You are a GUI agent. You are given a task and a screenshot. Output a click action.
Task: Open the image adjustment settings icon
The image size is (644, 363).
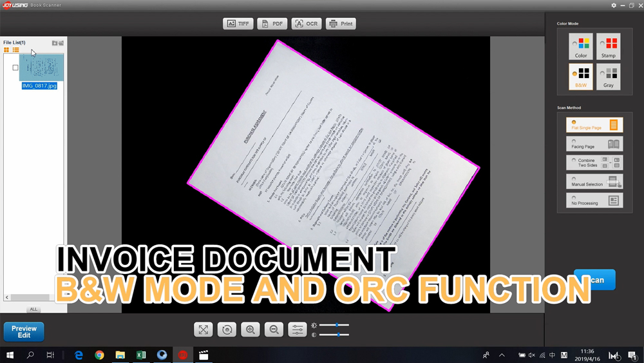(x=298, y=329)
